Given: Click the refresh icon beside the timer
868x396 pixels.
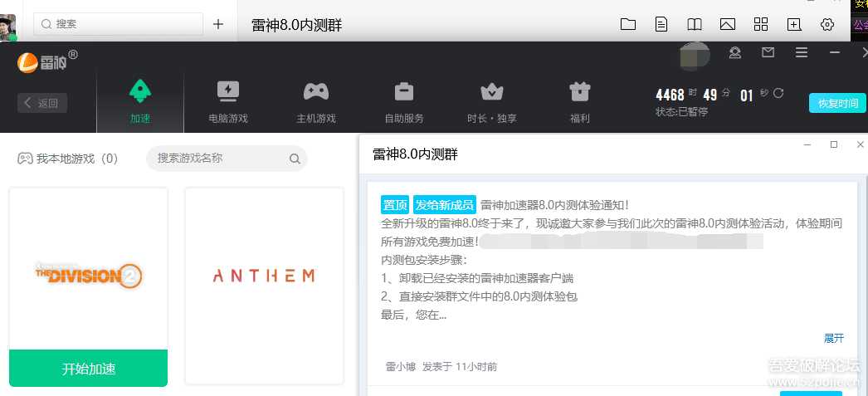Looking at the screenshot, I should pos(778,94).
